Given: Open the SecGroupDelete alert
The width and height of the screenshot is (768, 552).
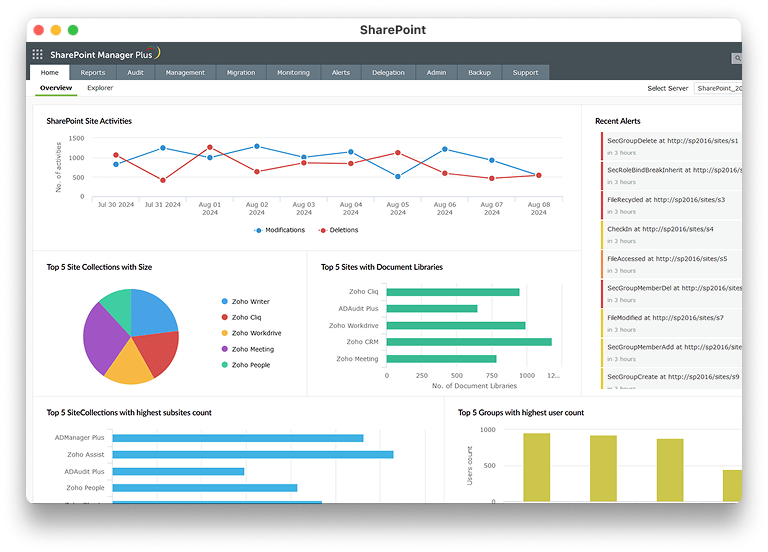Looking at the screenshot, I should pyautogui.click(x=672, y=146).
